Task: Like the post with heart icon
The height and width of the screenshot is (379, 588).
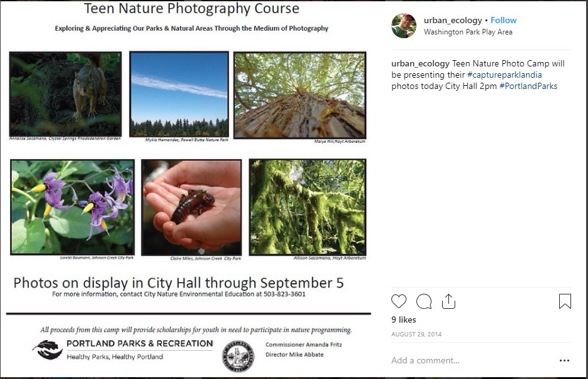Action: 399,301
